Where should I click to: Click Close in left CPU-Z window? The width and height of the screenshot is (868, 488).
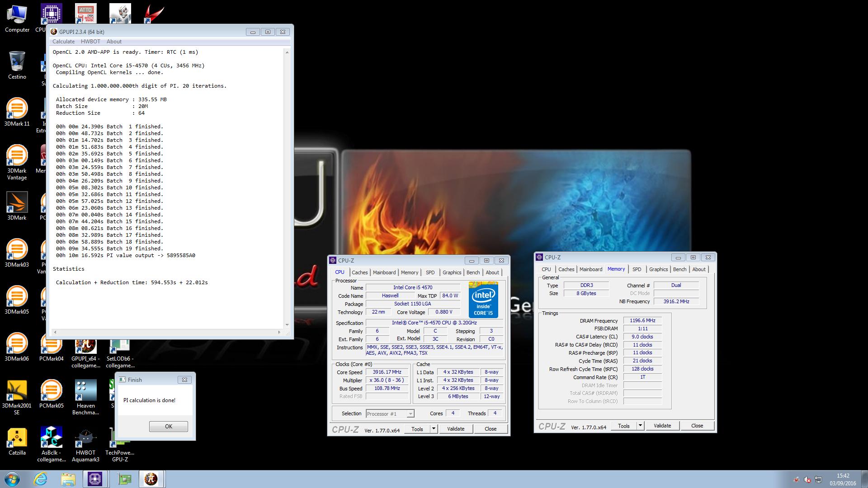[x=491, y=429]
